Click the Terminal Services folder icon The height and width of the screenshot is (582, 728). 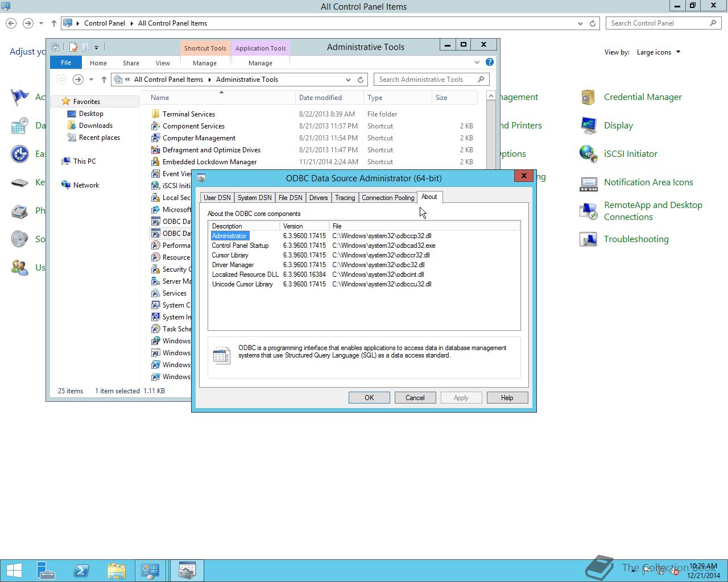(155, 114)
